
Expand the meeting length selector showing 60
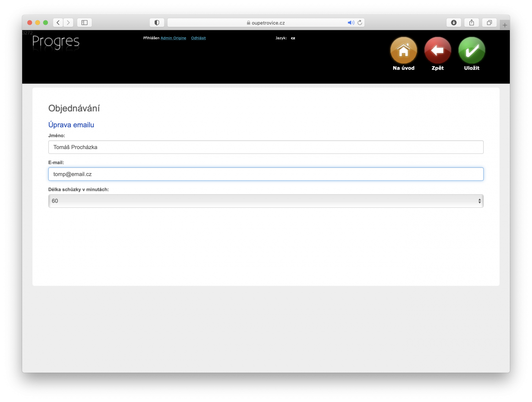coord(266,201)
